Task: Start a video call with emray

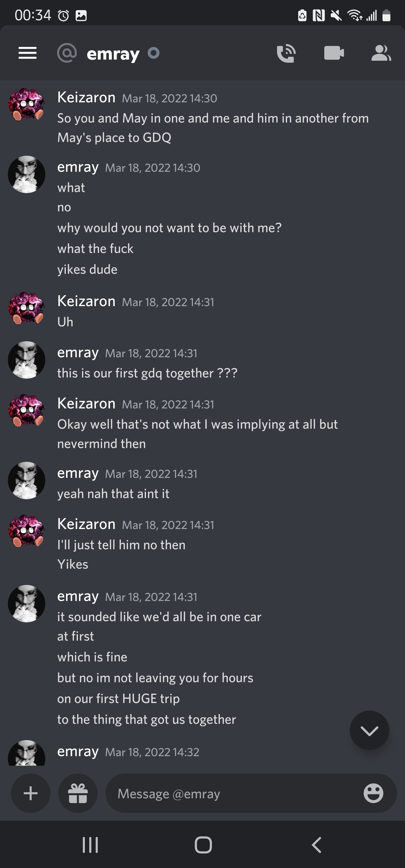Action: click(334, 53)
